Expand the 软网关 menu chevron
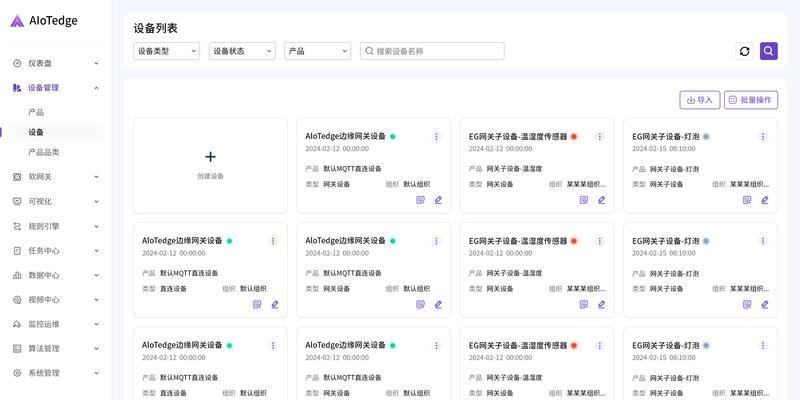 [96, 177]
